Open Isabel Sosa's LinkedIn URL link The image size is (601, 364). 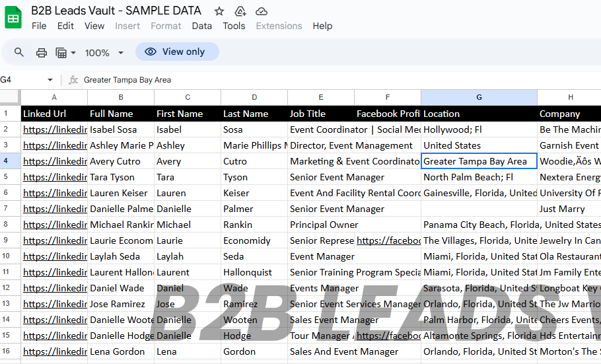click(55, 129)
